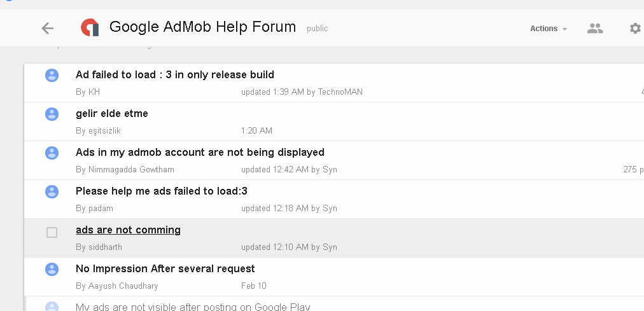Click avatar beside 'No Impression After several request'

pos(52,270)
